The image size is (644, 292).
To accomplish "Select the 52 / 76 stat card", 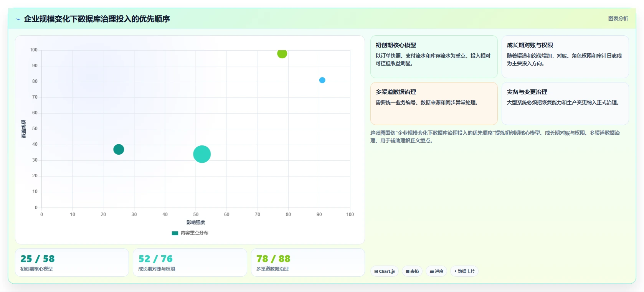I will coord(190,262).
